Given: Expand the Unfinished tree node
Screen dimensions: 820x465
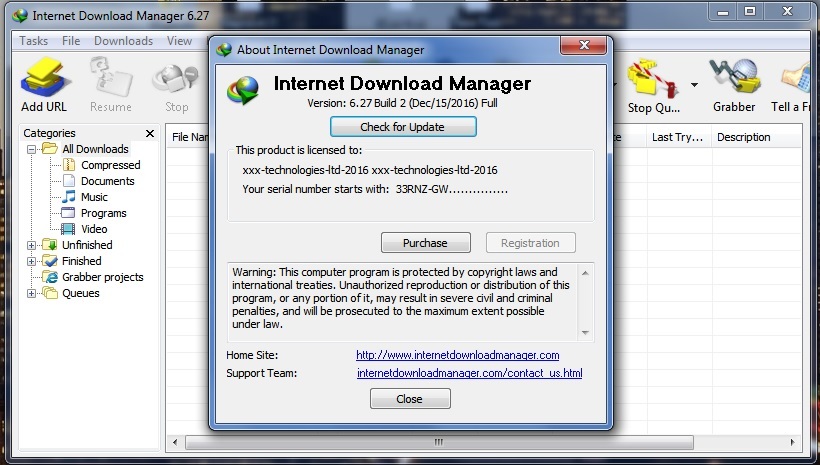Looking at the screenshot, I should [31, 245].
